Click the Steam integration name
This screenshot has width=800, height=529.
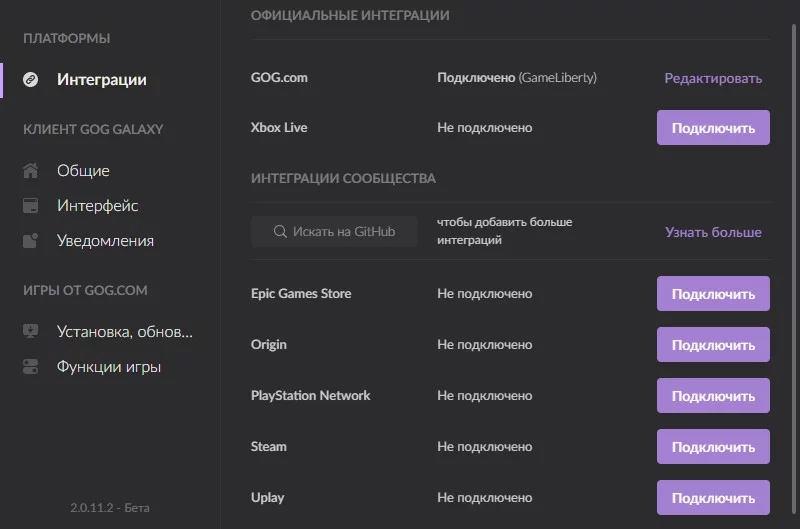pos(269,446)
